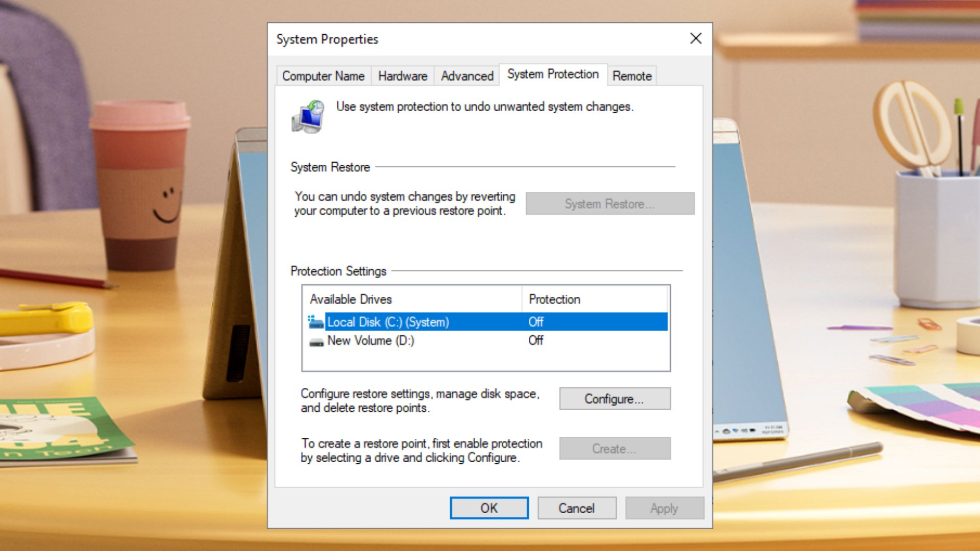Dismiss the dialog with Cancel
Image resolution: width=980 pixels, height=551 pixels.
point(577,508)
